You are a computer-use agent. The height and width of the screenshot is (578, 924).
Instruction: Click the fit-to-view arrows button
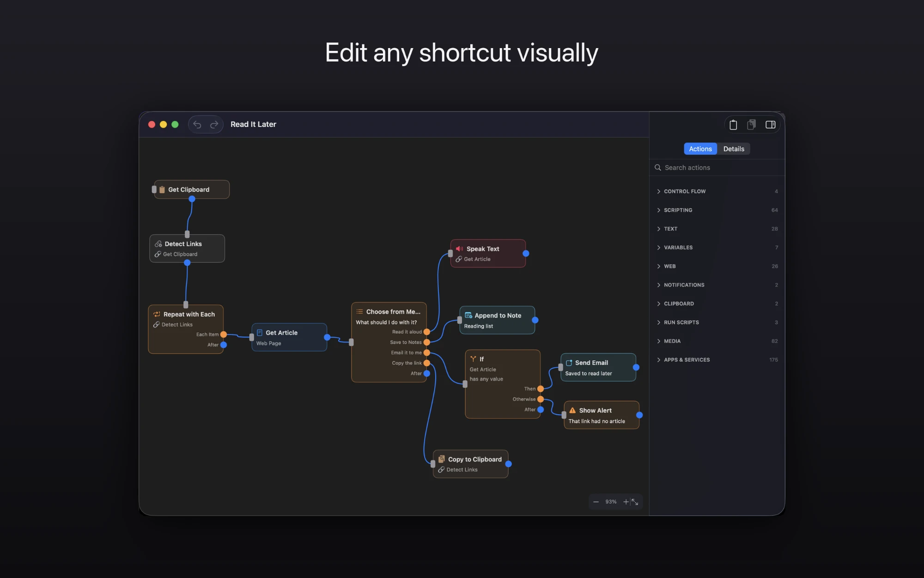pos(635,502)
